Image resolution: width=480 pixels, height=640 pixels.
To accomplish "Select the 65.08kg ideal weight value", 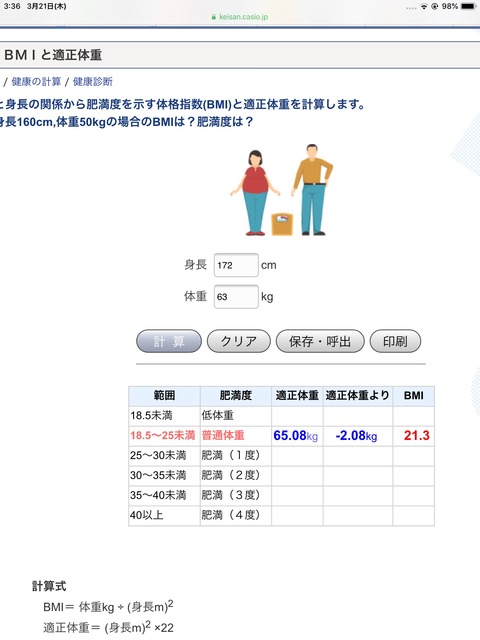I will pyautogui.click(x=296, y=436).
